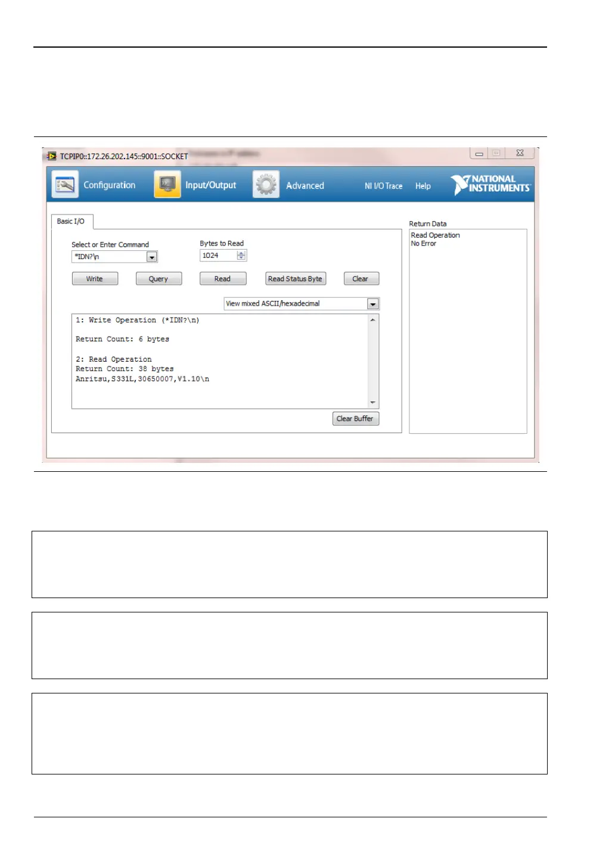The image size is (615, 868).
Task: Click the 2: Read Operation line
Action: pos(114,359)
